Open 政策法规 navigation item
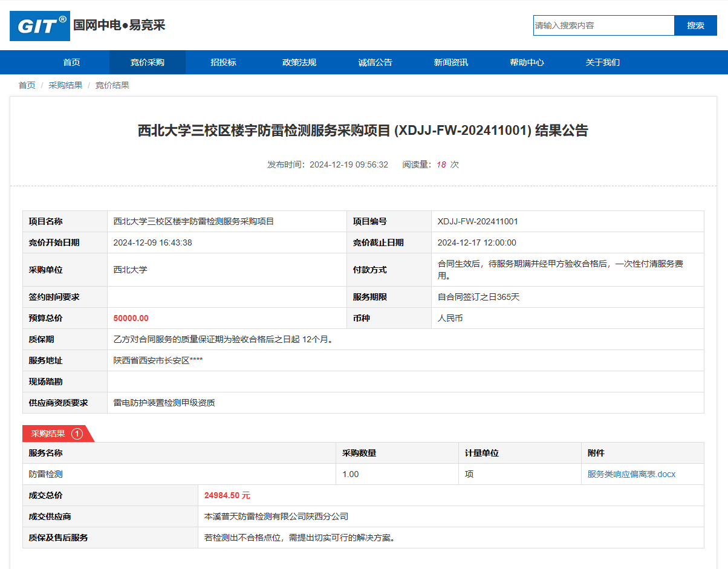The image size is (728, 569). (x=299, y=62)
